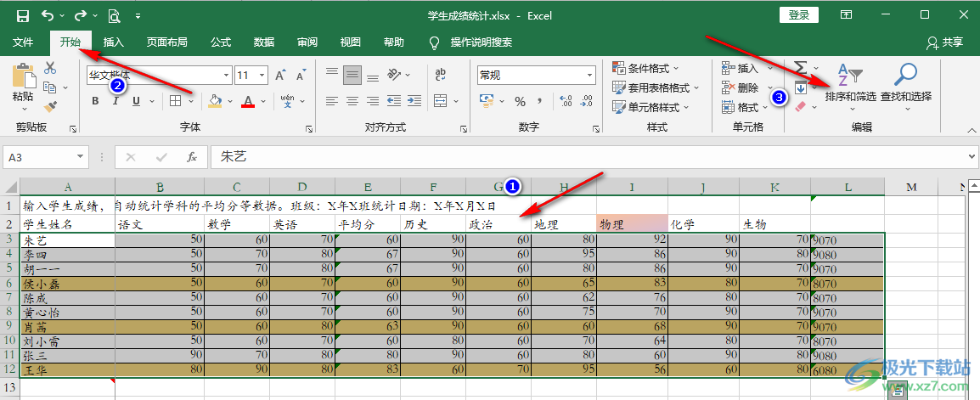Open the 数据 ribbon tab
This screenshot has height=400, width=980.
(x=264, y=42)
